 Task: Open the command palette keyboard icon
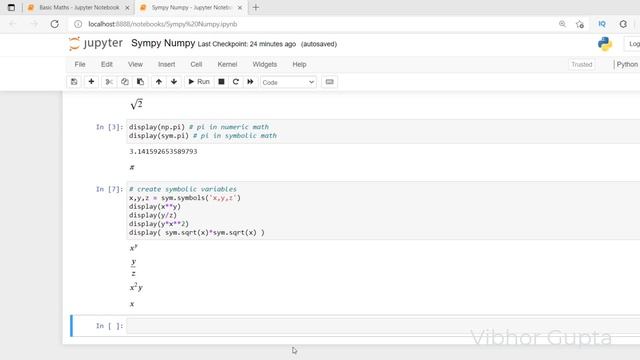[329, 82]
